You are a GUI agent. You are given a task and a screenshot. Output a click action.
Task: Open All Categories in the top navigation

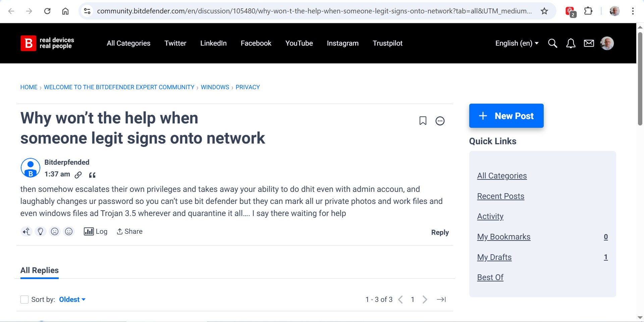coord(128,43)
